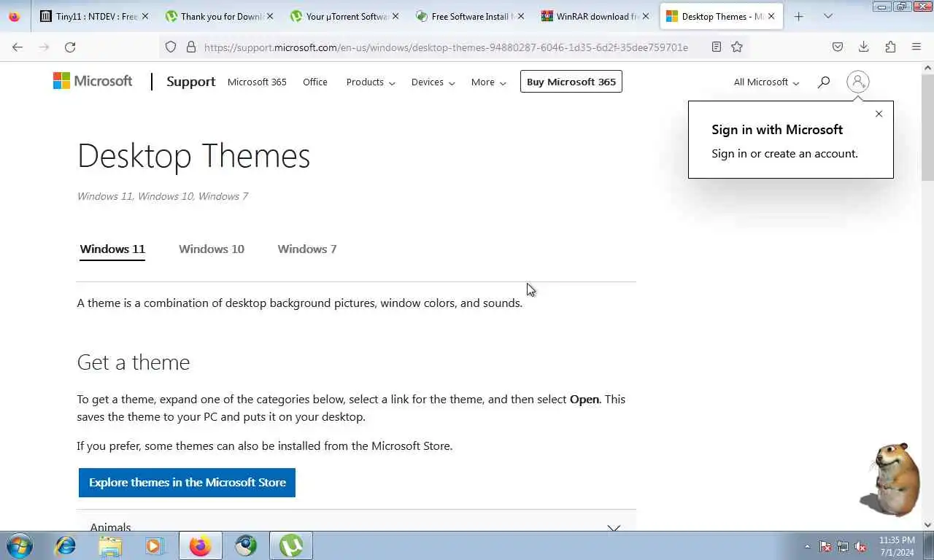The image size is (934, 560).
Task: Open the Microsoft 365 nav link
Action: tap(257, 82)
